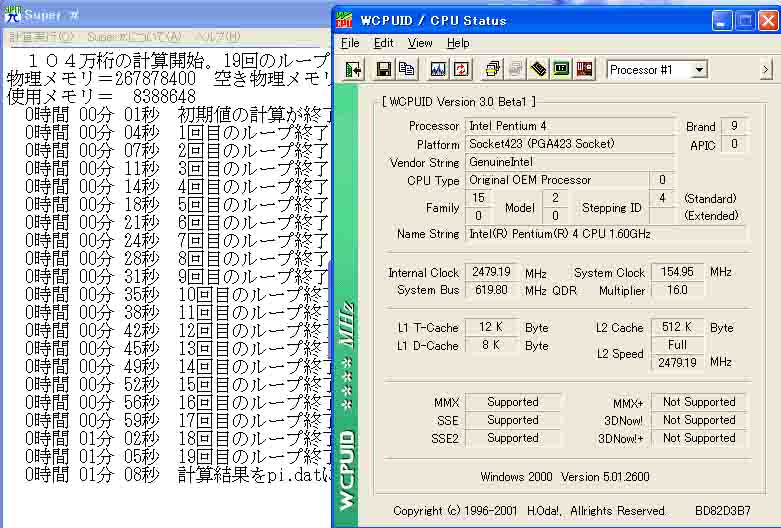This screenshot has height=528, width=781.
Task: Click the Internal Clock value 2479.19 field
Action: point(492,272)
